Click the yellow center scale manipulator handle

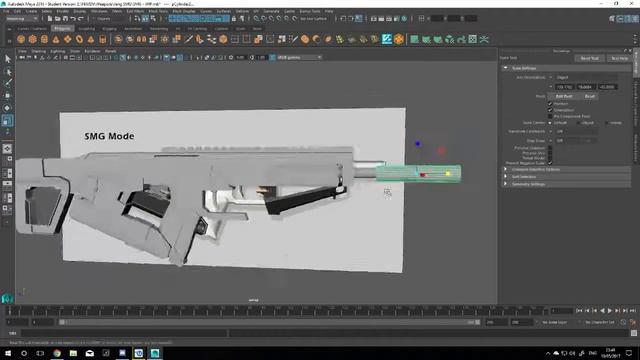[448, 174]
